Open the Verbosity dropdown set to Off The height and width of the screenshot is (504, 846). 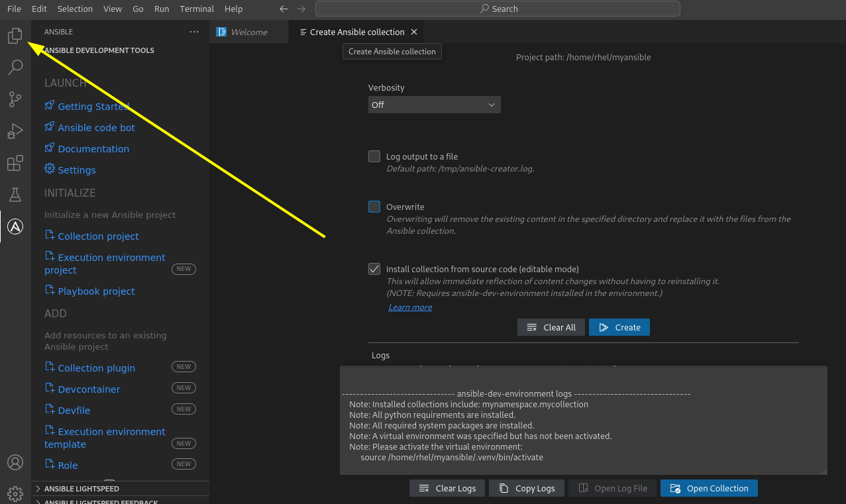tap(435, 105)
